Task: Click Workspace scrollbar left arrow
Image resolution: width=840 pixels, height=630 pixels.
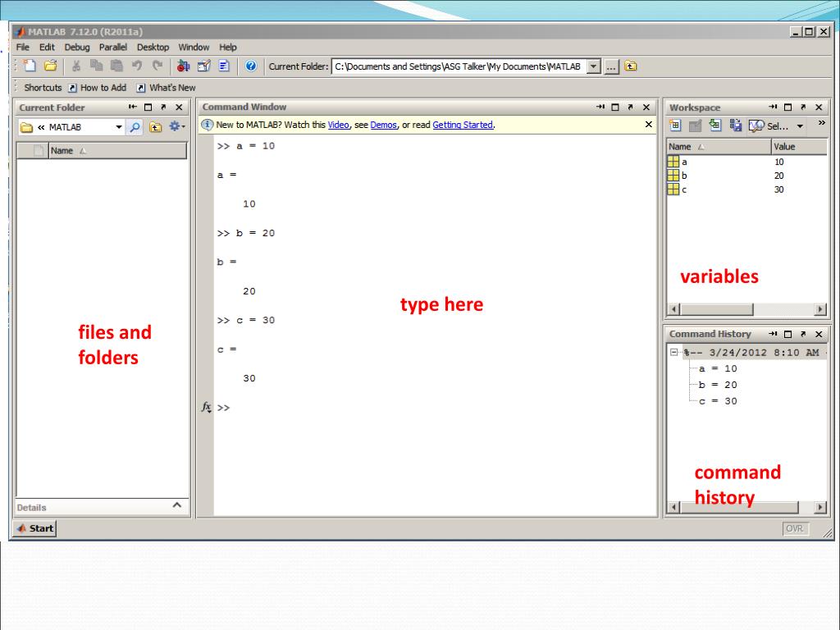Action: click(674, 309)
